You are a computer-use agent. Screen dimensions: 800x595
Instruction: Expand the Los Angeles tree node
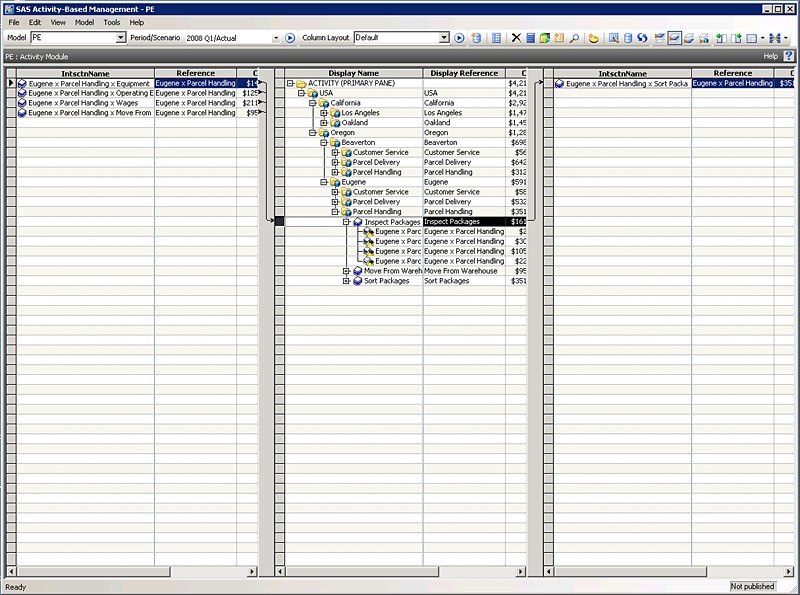(x=324, y=113)
